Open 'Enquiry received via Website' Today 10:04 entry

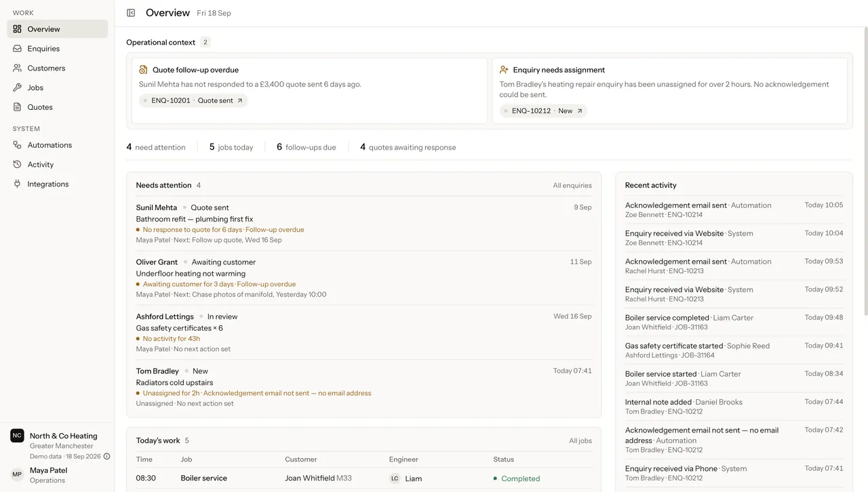(734, 238)
